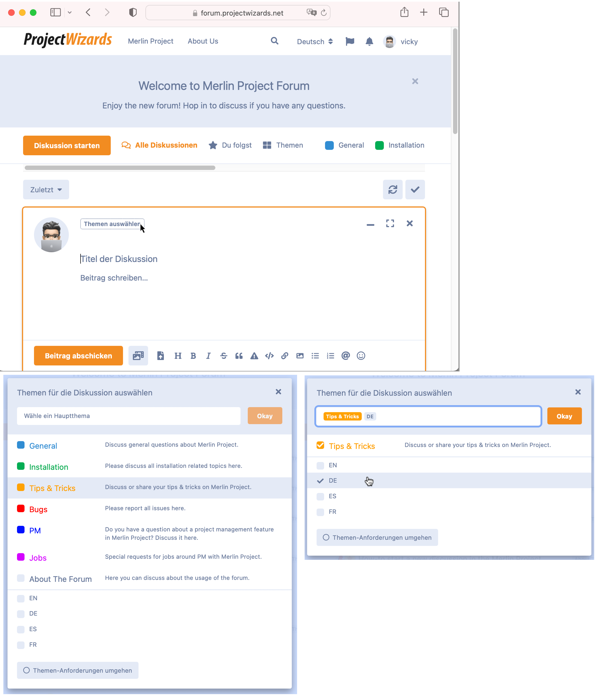Check the ES tag in right dialog
595x700 pixels.
point(320,497)
